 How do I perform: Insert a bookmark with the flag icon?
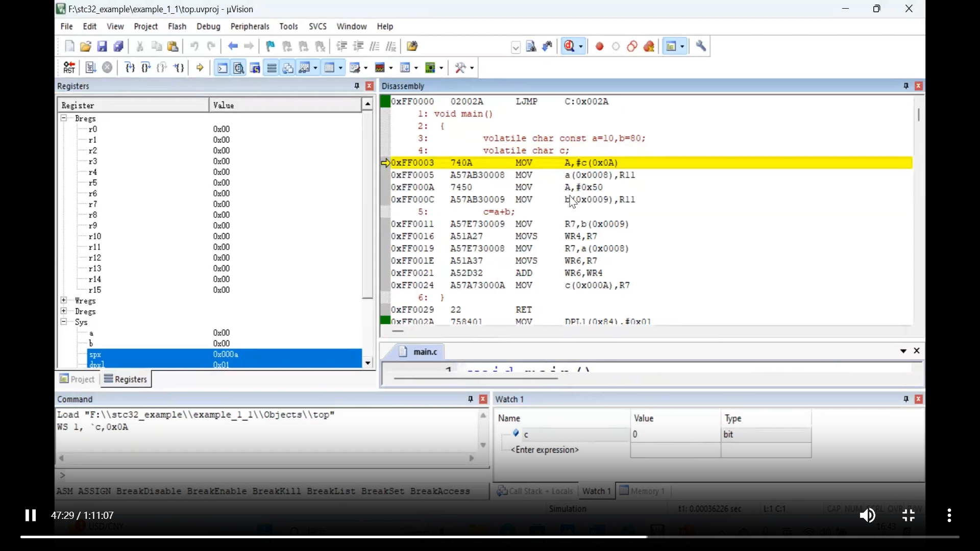[x=271, y=46]
